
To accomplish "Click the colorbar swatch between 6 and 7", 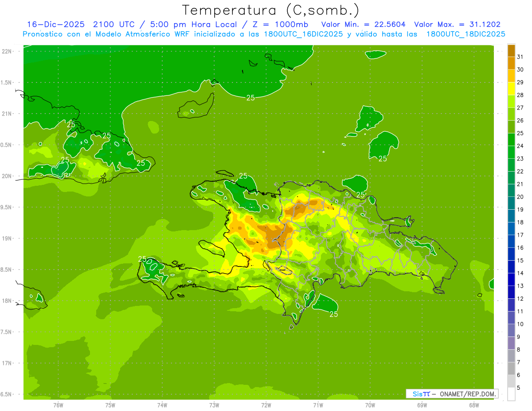I will (x=512, y=368).
